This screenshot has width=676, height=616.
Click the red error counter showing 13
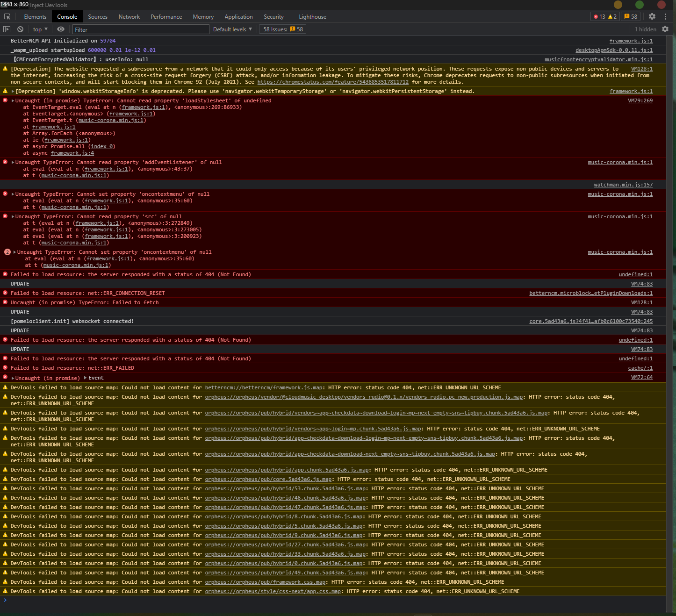pos(600,16)
